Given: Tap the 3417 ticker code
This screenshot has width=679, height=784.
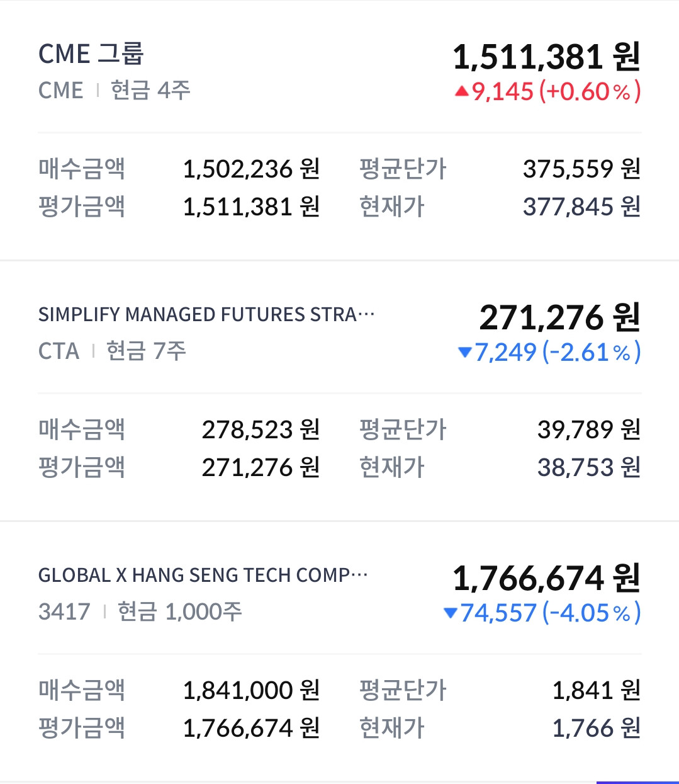Looking at the screenshot, I should [64, 611].
